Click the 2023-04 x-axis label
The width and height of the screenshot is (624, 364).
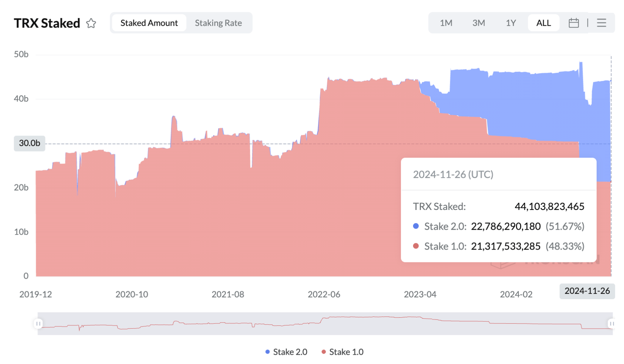[420, 295]
